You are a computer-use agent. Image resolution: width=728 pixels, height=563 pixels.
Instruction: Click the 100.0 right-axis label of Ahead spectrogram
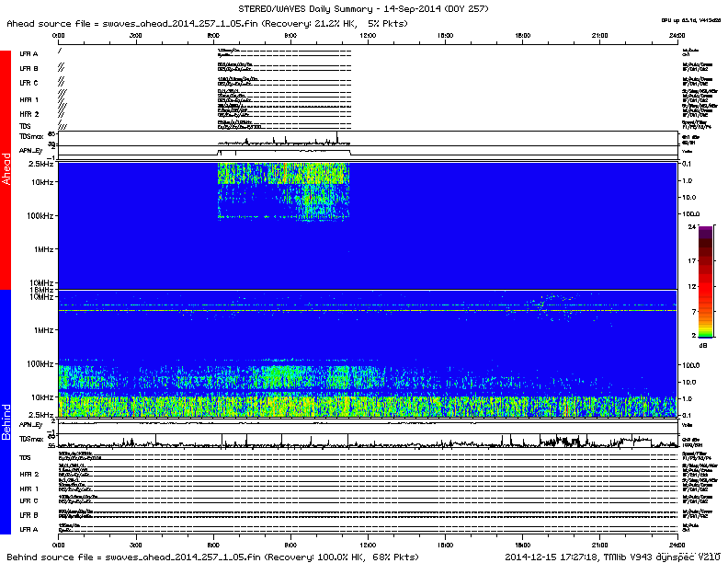[x=691, y=214]
